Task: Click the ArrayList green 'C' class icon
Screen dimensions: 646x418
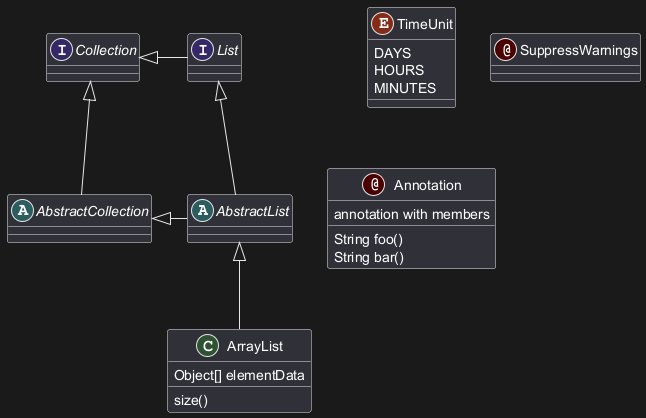Action: pyautogui.click(x=207, y=347)
